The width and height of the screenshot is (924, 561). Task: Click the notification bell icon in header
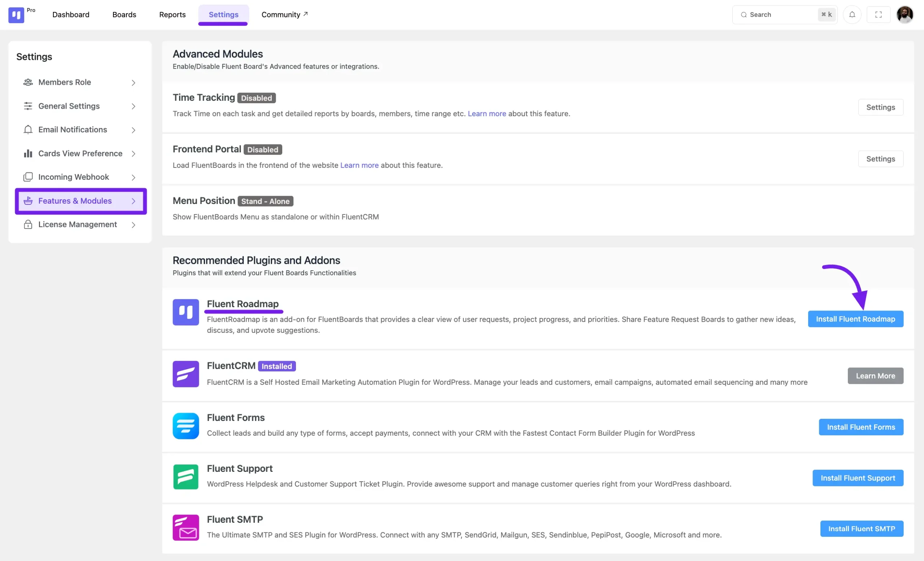(x=853, y=14)
